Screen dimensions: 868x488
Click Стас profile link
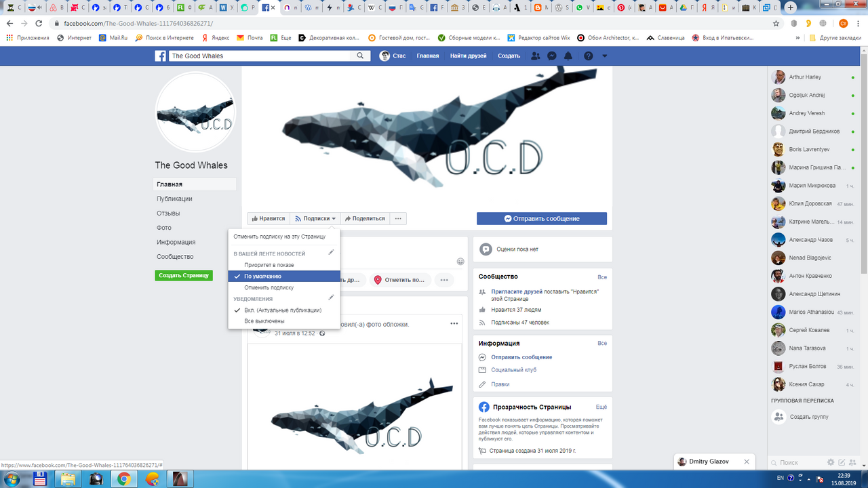point(393,56)
